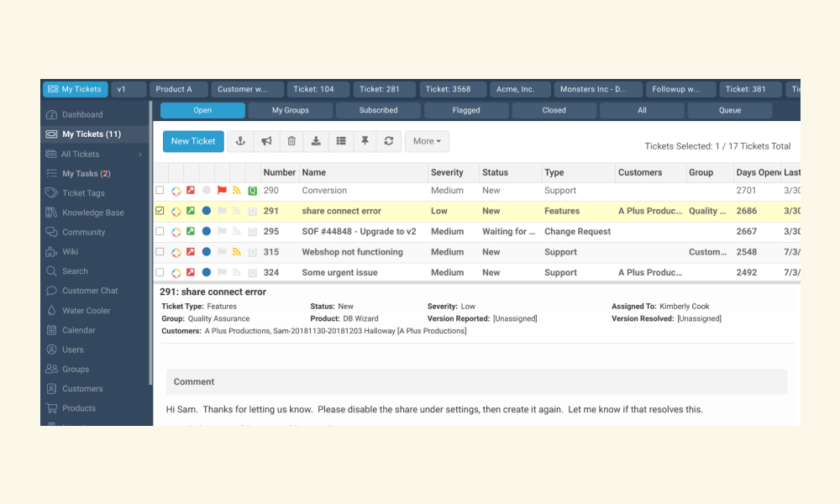Select the All filter tab
Image resolution: width=840 pixels, height=504 pixels.
642,110
